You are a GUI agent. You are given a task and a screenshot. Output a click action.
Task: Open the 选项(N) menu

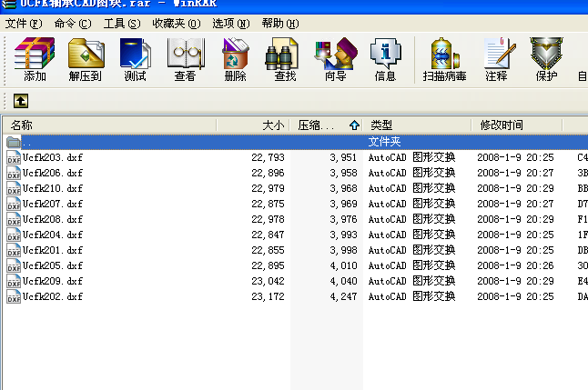coord(230,24)
